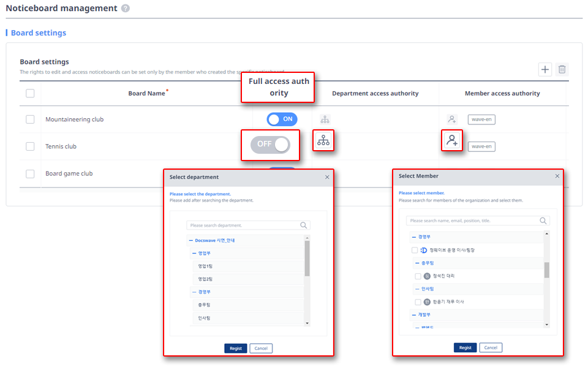Select 영업1팀 in department tree
The height and width of the screenshot is (367, 588).
[205, 266]
